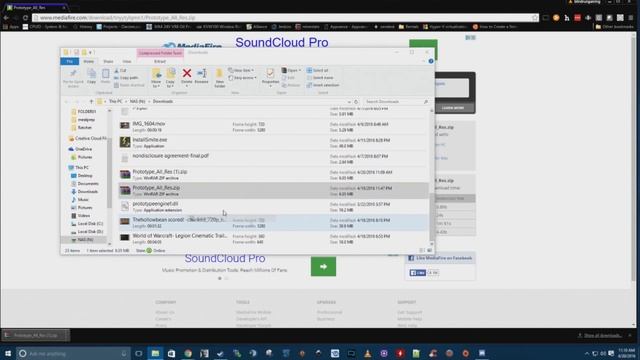Click Copy path in the ribbon

pos(126,78)
